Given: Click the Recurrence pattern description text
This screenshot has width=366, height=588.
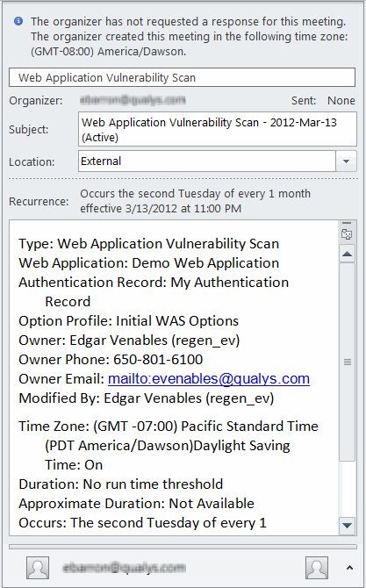Looking at the screenshot, I should pos(196,201).
